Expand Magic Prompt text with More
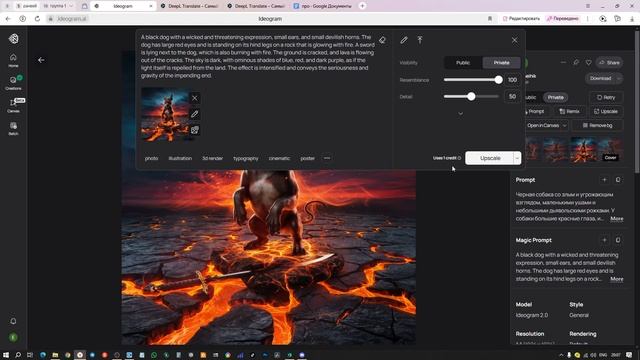Viewport: 640px width, 360px height. coord(616,279)
